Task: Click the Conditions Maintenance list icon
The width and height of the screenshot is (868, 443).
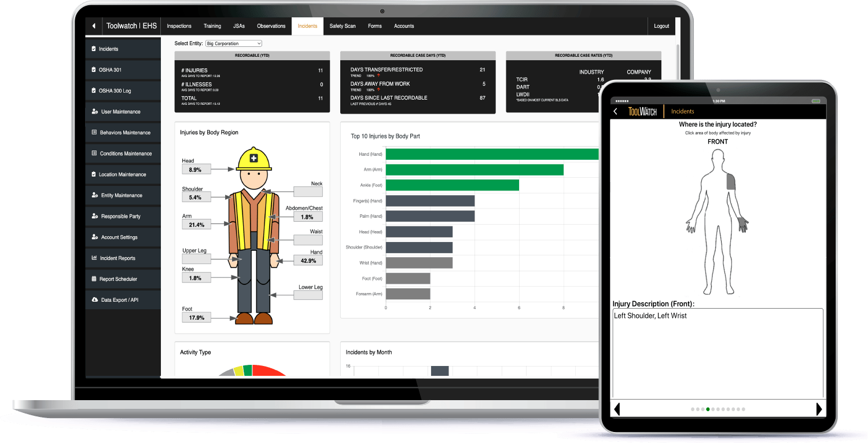Action: click(94, 153)
